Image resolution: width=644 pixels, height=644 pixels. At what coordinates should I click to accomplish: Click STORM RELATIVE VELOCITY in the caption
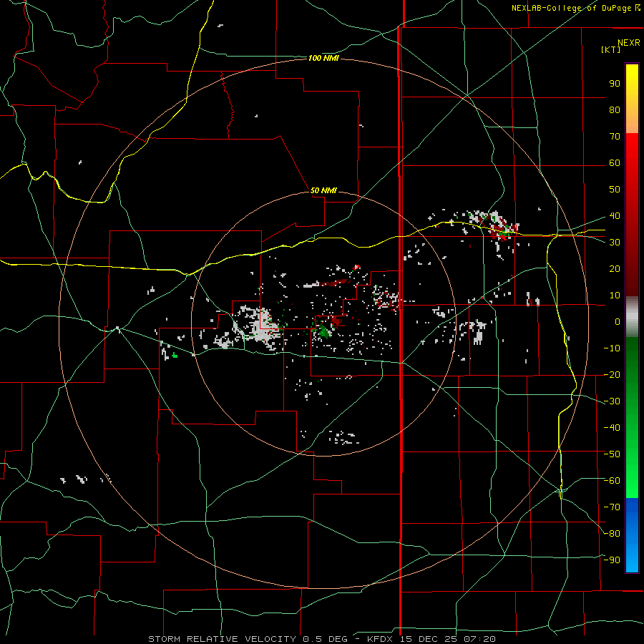coord(222,639)
